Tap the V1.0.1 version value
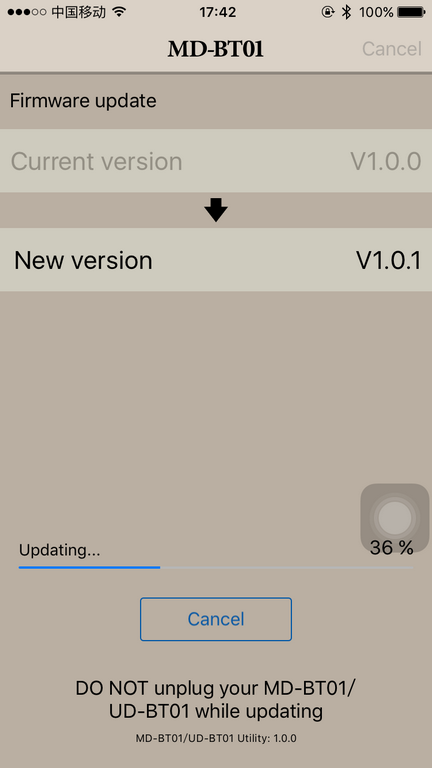Viewport: 432px width, 768px height. (388, 261)
